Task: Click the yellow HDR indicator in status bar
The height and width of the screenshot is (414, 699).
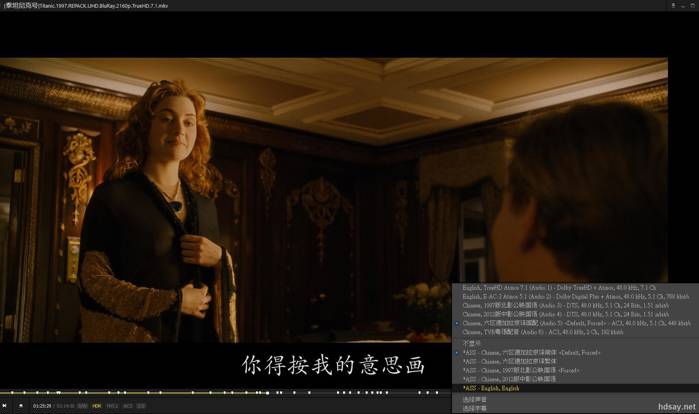Action: click(97, 406)
